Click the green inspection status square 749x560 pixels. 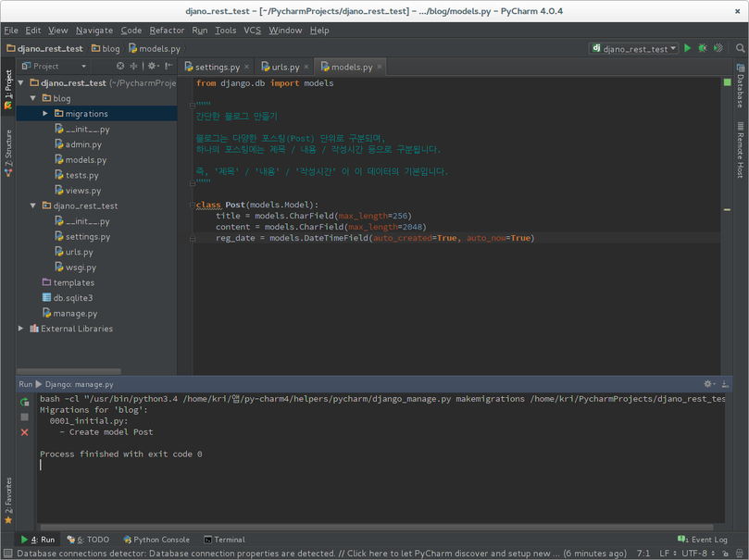click(x=727, y=82)
